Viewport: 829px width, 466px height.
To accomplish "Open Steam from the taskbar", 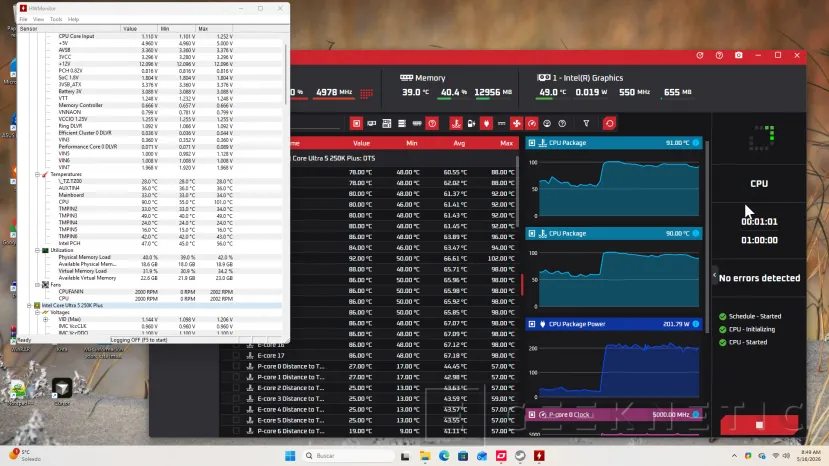I will coord(520,455).
